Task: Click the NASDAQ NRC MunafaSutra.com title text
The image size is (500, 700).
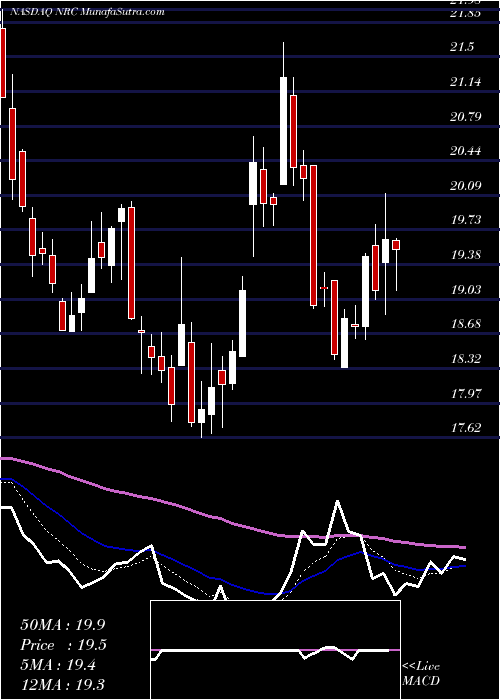Action: click(87, 12)
